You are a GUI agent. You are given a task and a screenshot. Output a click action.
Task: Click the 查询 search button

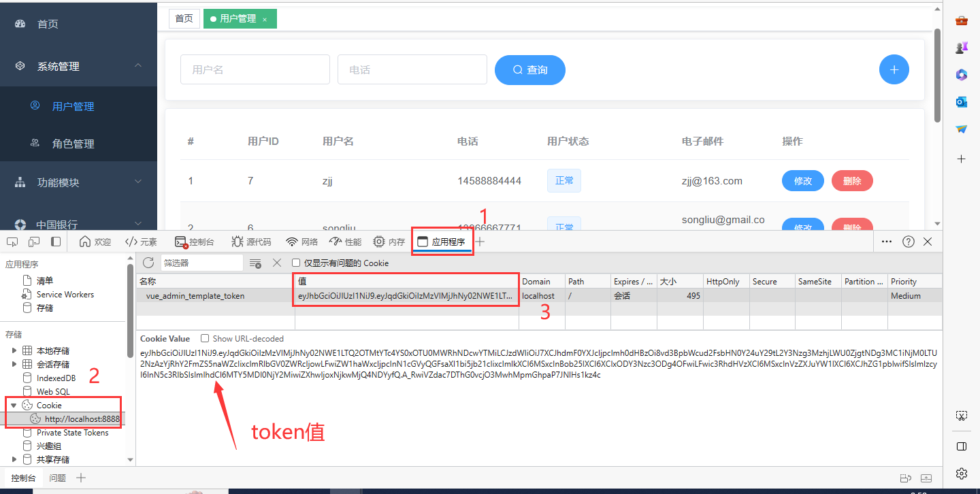click(x=530, y=69)
